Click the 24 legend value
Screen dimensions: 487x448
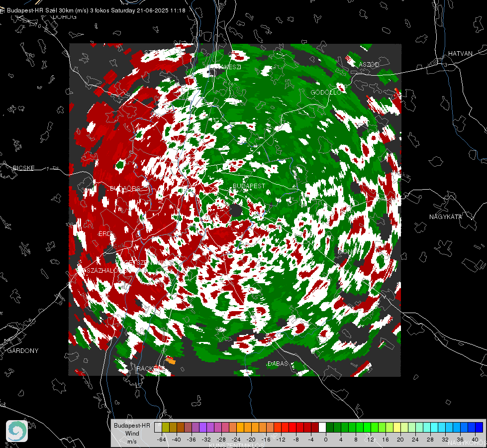click(415, 440)
